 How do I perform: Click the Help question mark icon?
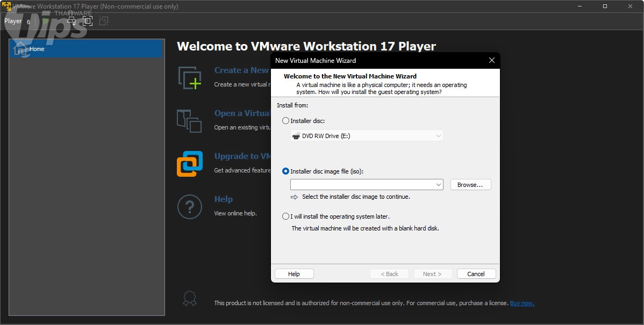190,207
